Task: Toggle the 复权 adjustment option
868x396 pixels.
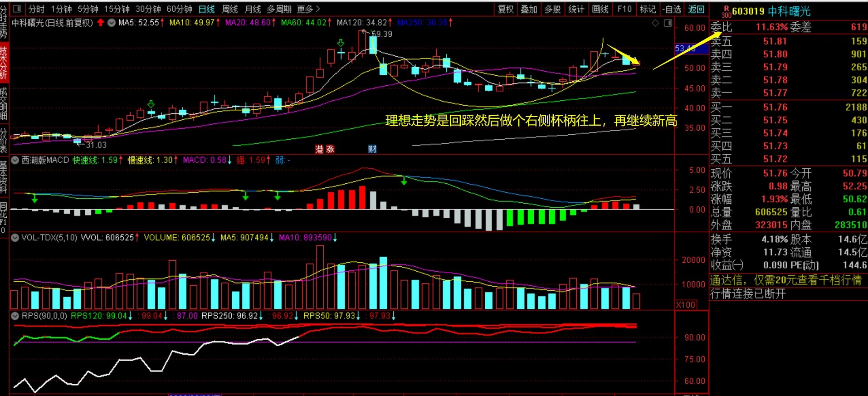Action: pyautogui.click(x=506, y=9)
